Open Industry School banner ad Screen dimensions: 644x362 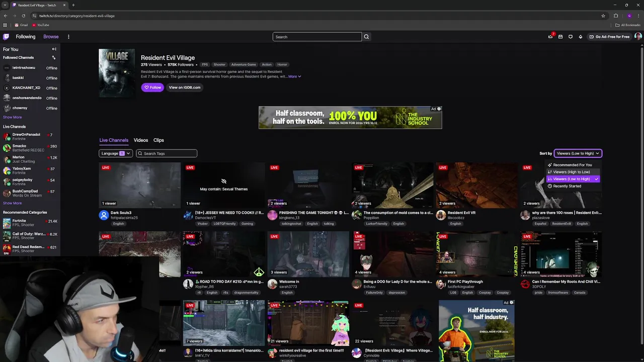click(350, 118)
